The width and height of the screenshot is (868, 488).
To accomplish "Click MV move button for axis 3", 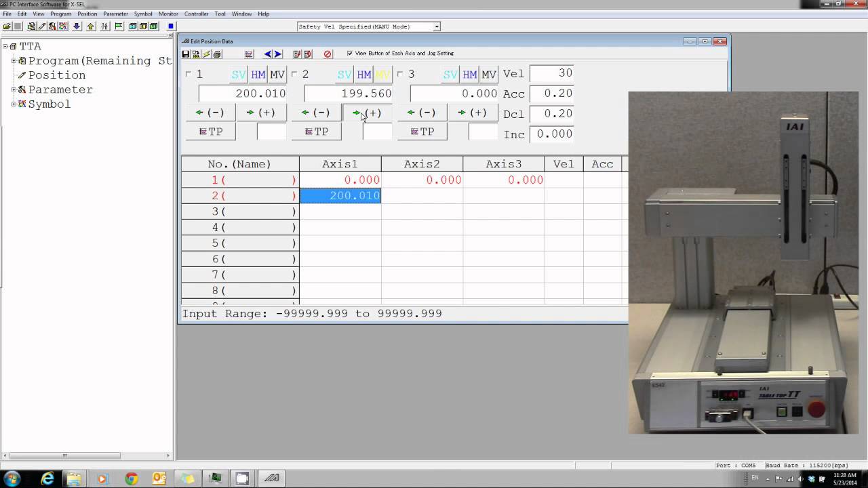I will point(489,75).
